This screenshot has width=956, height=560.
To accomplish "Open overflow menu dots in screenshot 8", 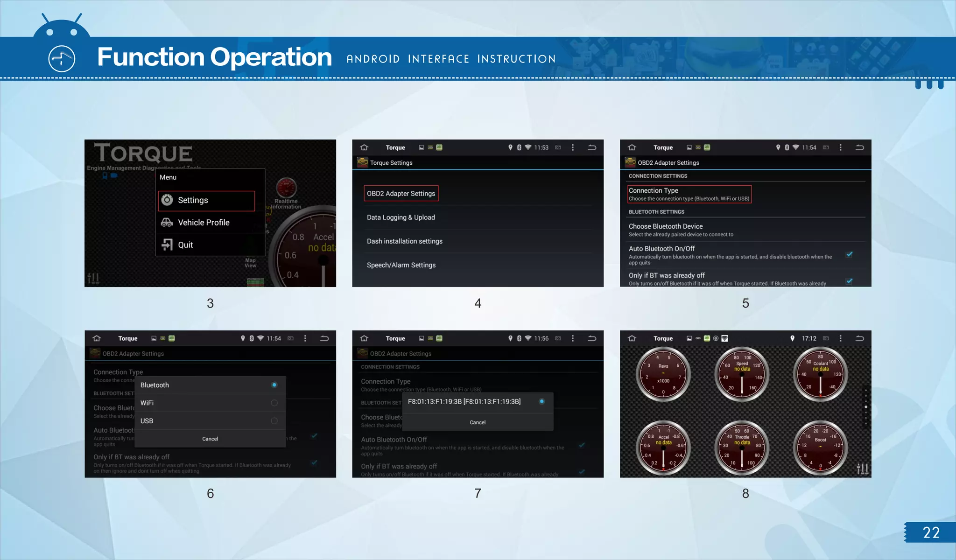I will (840, 338).
